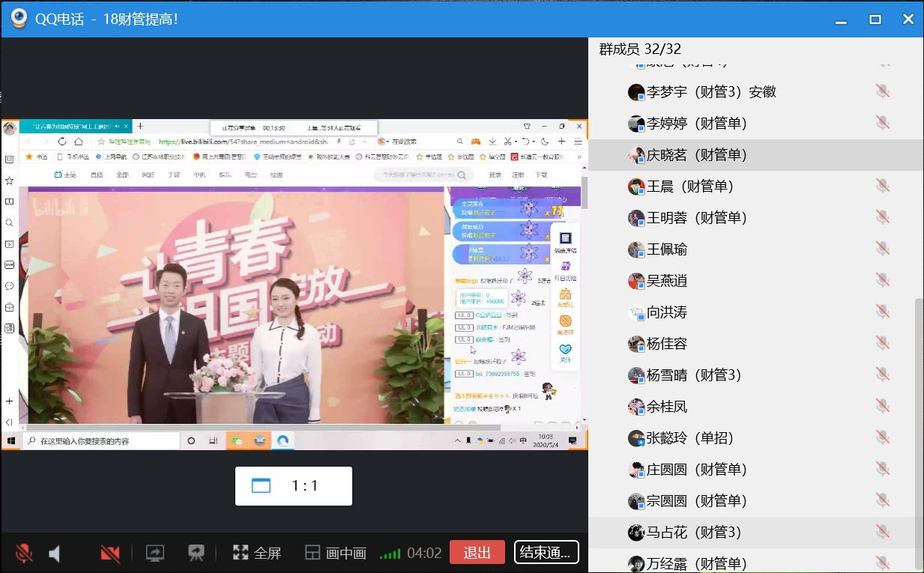This screenshot has height=573, width=924.
Task: Click the speaker volume icon
Action: (x=55, y=554)
